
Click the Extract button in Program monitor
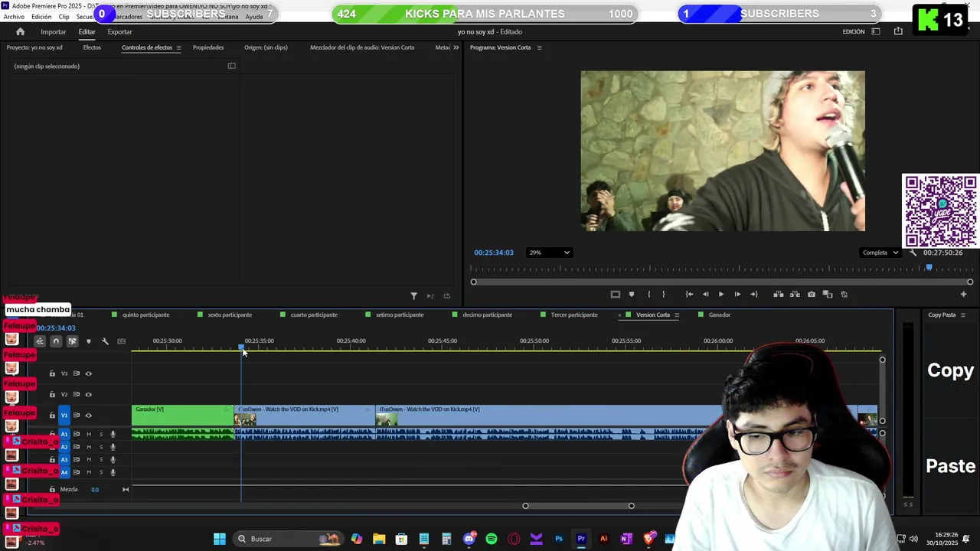click(795, 294)
